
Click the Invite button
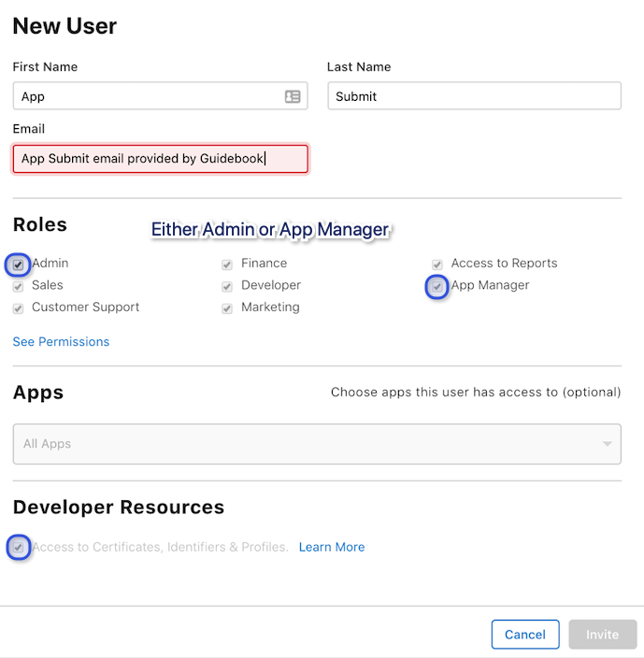603,634
